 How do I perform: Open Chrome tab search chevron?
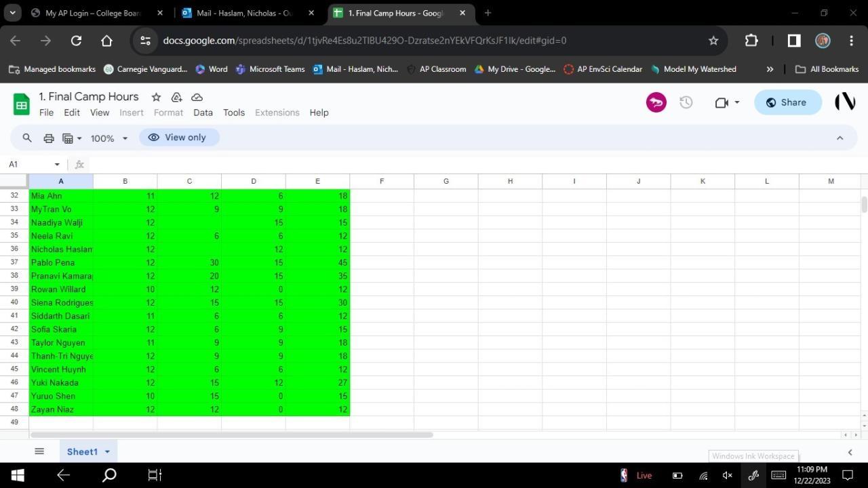12,13
